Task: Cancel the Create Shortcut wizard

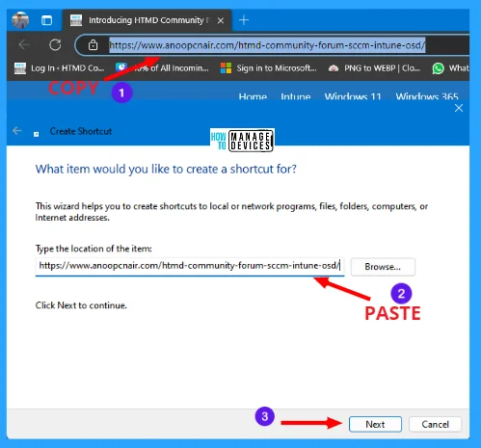Action: click(x=435, y=424)
